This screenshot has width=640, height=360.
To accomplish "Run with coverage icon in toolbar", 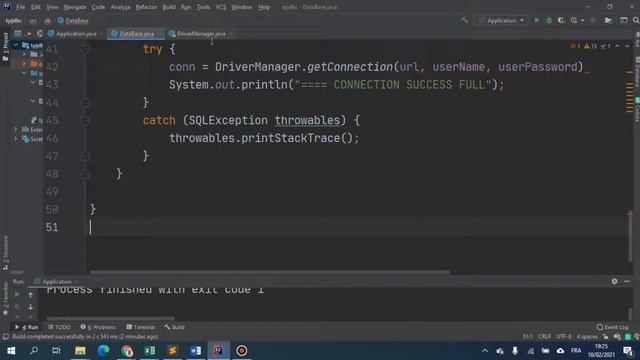I will (561, 20).
